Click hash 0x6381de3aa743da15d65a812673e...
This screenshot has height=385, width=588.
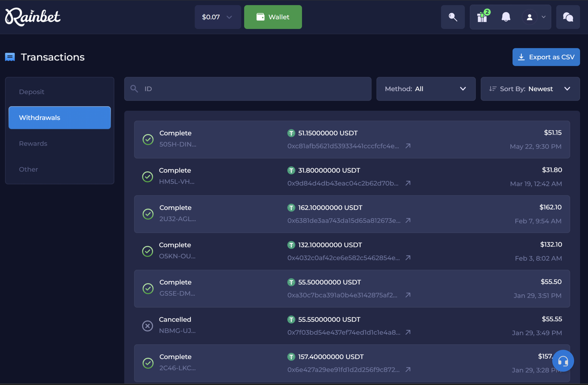[x=344, y=221]
